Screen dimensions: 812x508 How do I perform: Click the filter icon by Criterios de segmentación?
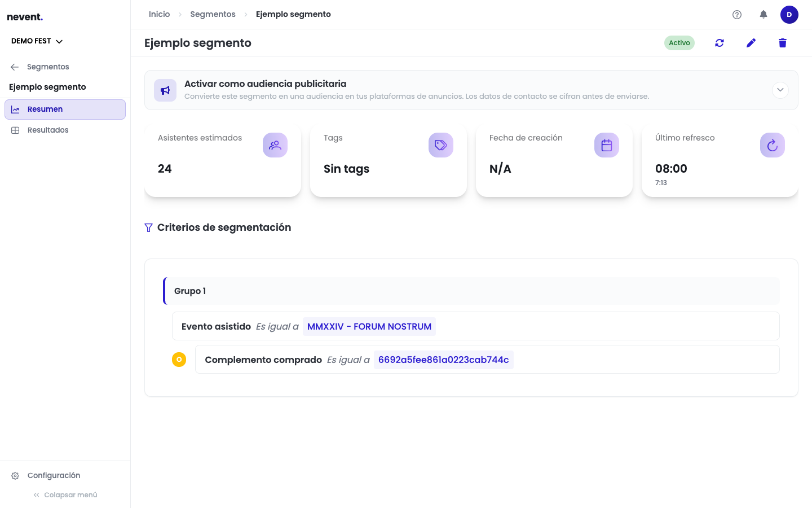click(x=148, y=227)
